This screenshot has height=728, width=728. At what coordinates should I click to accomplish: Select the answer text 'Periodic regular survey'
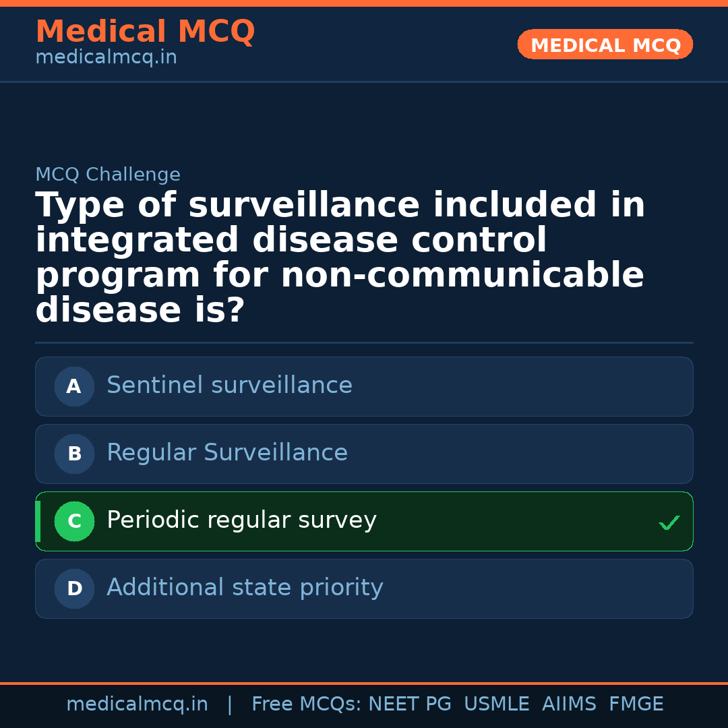click(241, 520)
